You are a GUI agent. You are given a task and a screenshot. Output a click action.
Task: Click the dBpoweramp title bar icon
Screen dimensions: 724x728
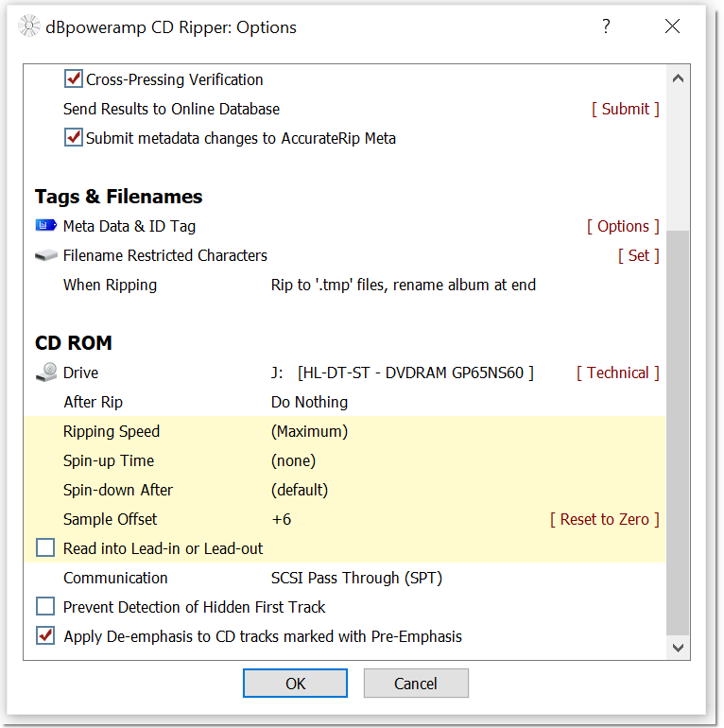pyautogui.click(x=29, y=26)
